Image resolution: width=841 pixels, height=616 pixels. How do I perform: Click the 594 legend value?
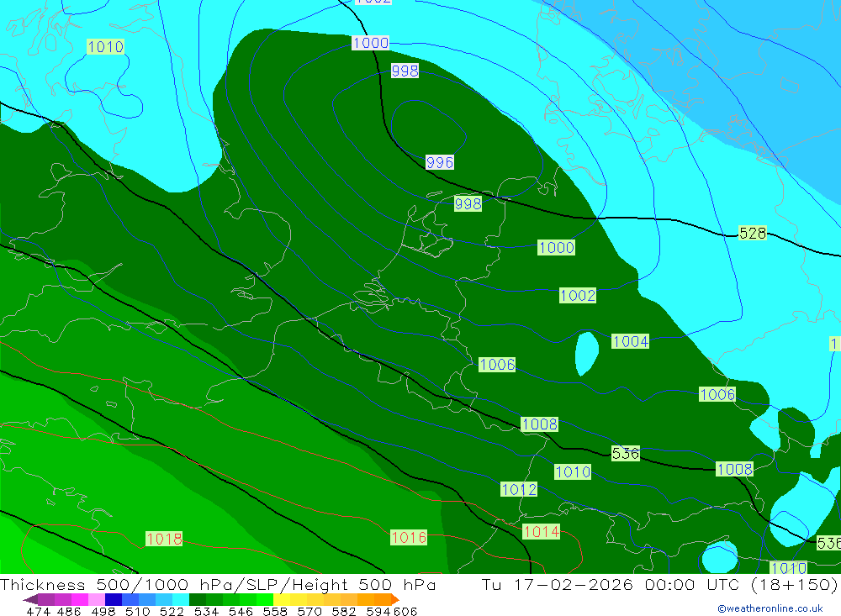pyautogui.click(x=378, y=612)
